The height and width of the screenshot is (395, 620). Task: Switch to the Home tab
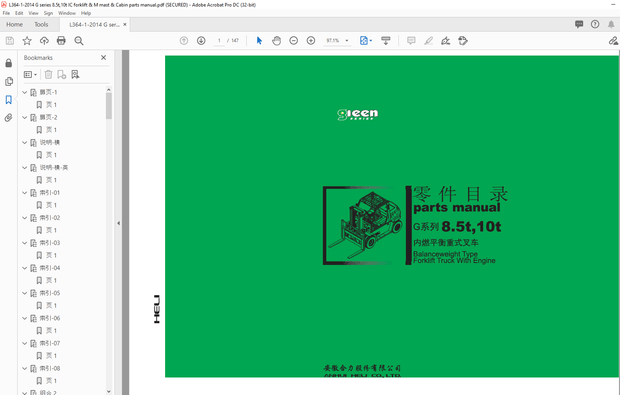click(x=15, y=25)
